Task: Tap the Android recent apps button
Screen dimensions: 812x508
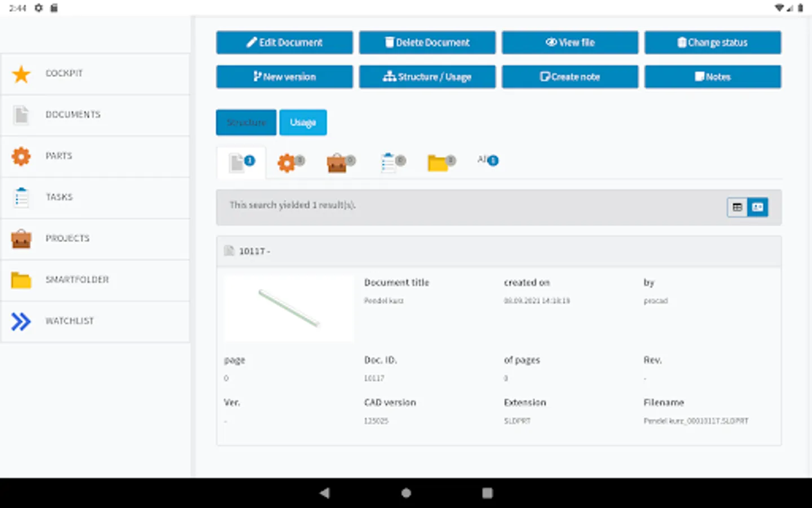Action: coord(488,493)
